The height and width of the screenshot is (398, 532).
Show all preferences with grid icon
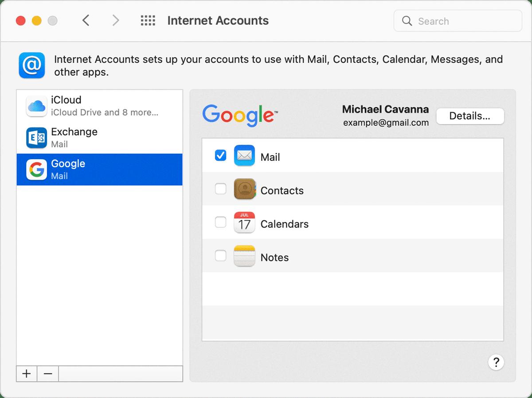click(148, 20)
